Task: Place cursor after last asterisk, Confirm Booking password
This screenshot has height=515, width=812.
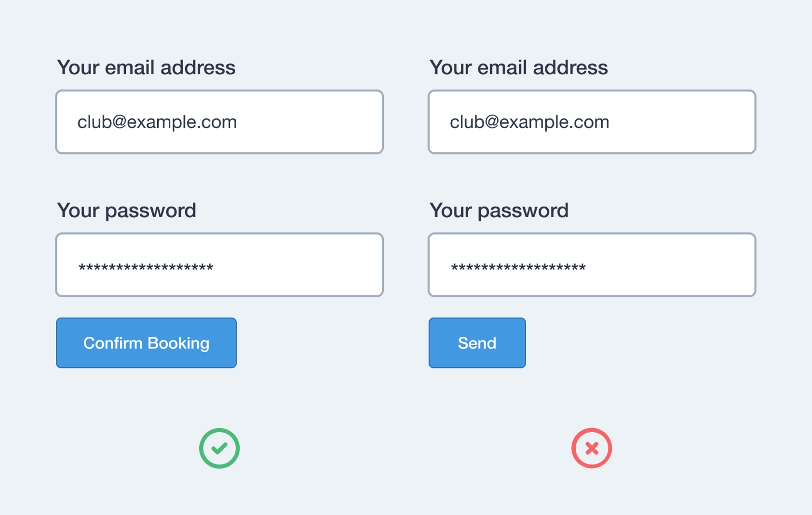Action: pos(214,267)
